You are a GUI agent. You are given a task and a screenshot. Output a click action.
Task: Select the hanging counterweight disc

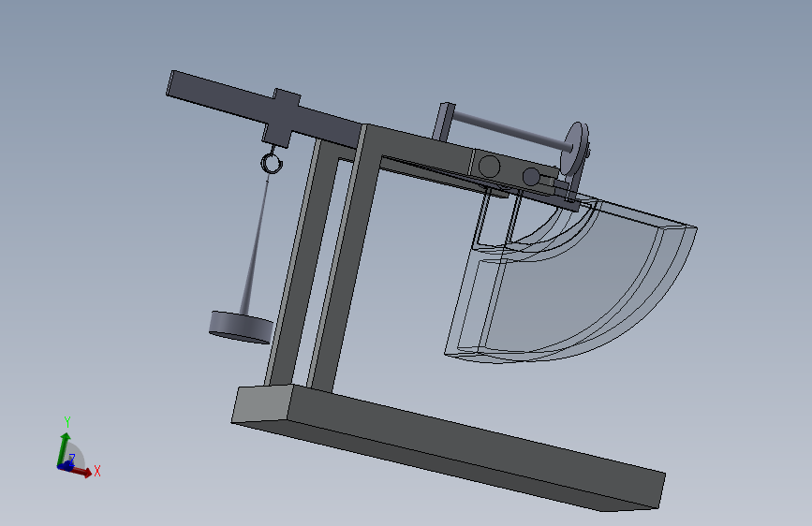click(x=241, y=327)
